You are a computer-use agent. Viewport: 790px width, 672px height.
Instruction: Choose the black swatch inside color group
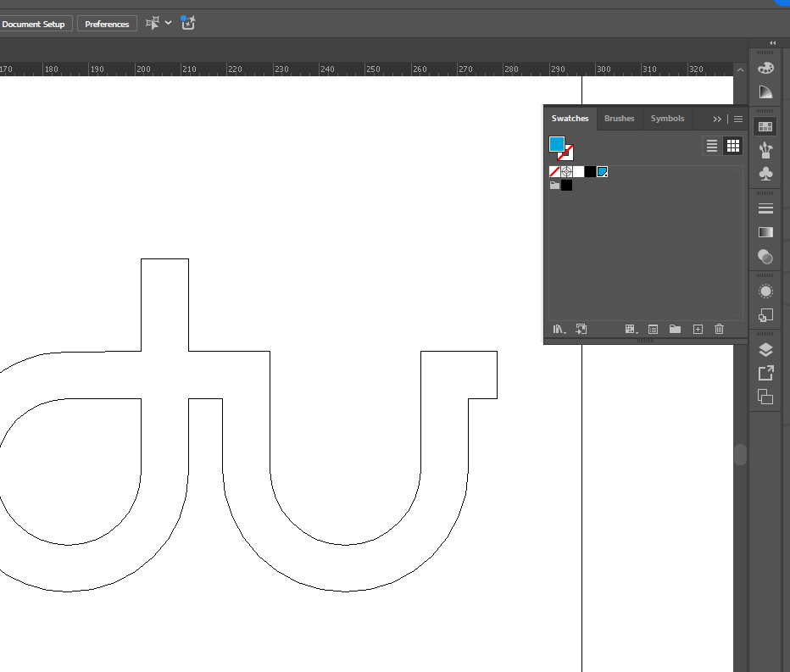(x=566, y=185)
